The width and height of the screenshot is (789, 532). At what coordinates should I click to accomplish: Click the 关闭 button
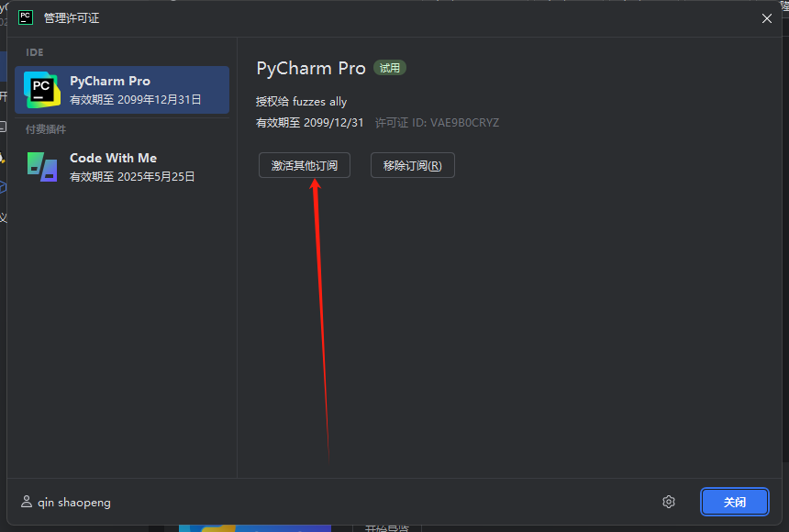coord(735,502)
